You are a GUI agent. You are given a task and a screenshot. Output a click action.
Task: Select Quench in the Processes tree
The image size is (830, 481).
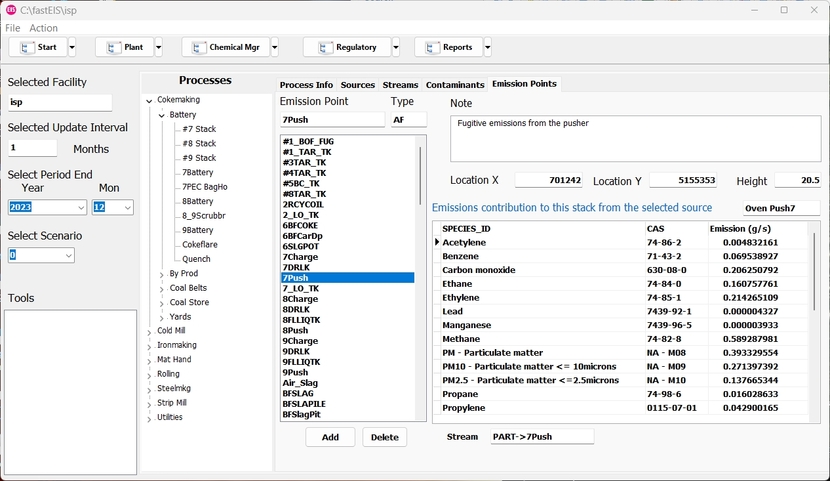(x=196, y=260)
